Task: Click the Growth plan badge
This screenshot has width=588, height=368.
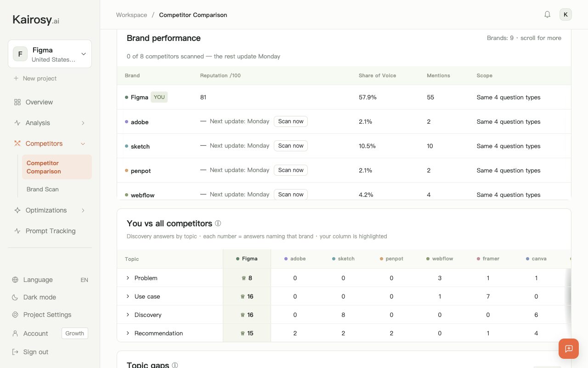Action: tap(75, 333)
